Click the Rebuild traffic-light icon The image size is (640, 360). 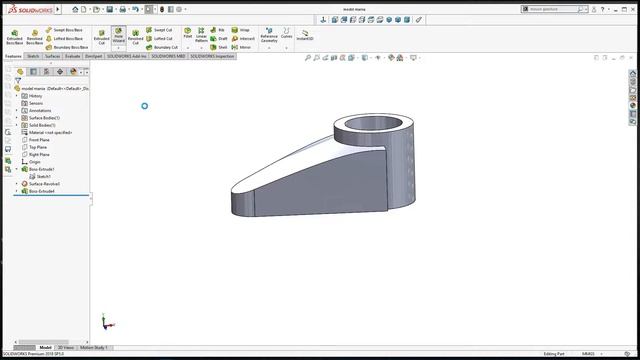(x=162, y=9)
